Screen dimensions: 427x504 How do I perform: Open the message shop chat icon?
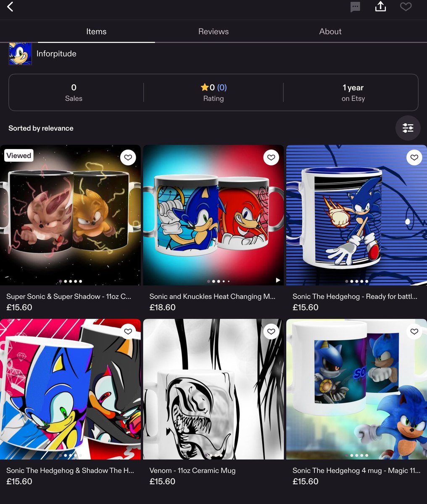tap(355, 7)
